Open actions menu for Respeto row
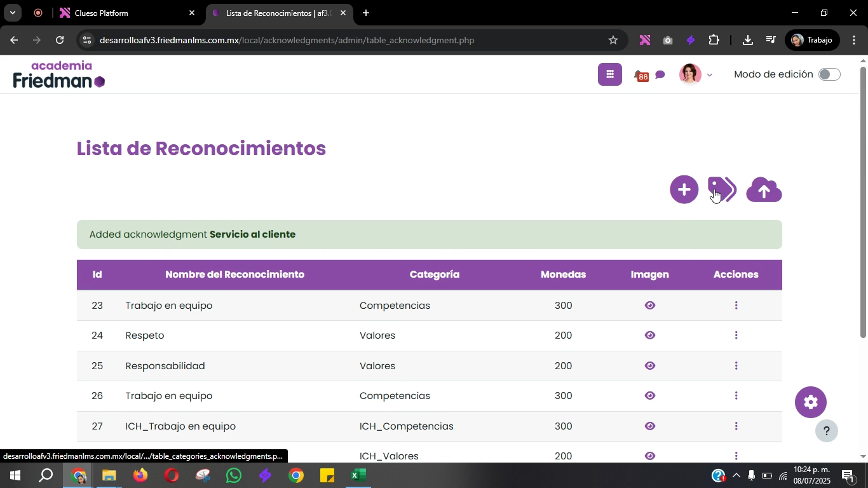 click(736, 335)
